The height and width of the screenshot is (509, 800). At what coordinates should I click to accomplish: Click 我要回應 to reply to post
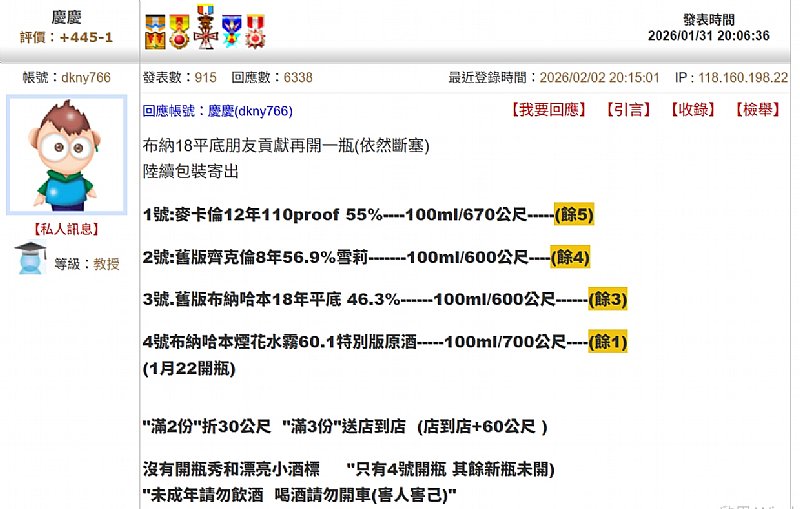pyautogui.click(x=545, y=111)
